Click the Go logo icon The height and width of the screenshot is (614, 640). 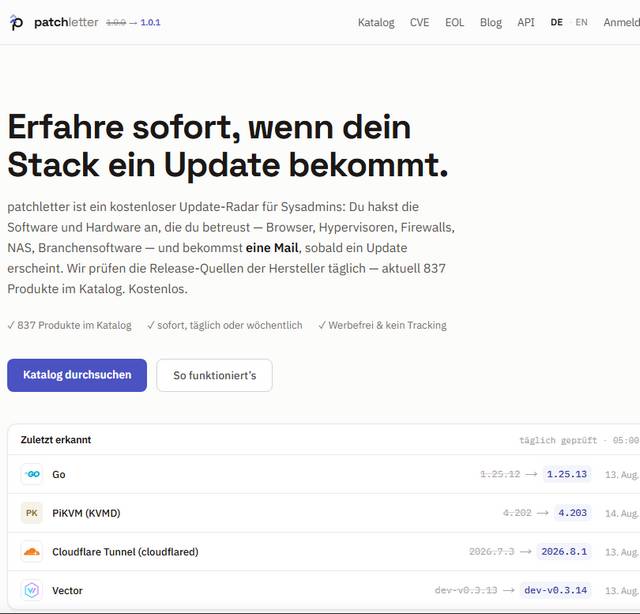pyautogui.click(x=32, y=474)
